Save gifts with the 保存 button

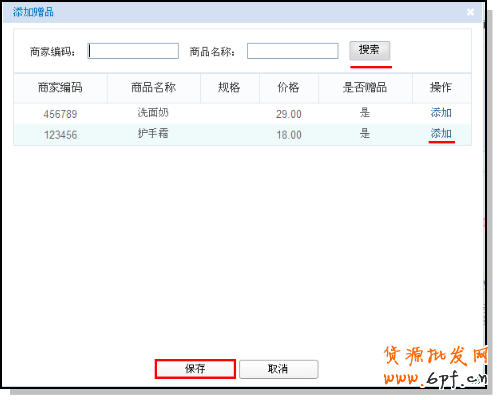195,369
